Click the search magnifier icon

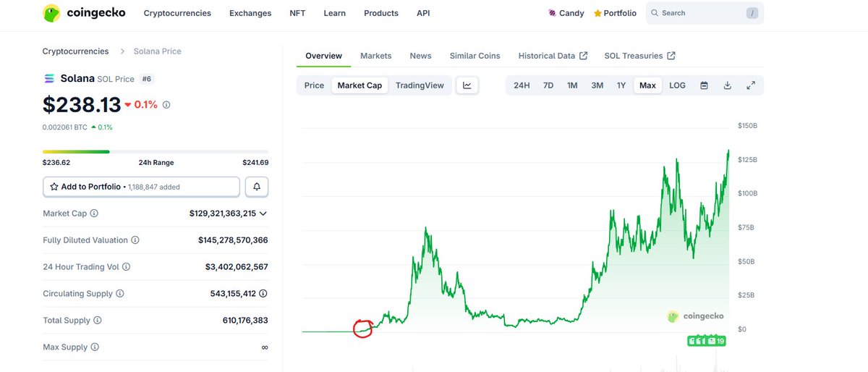655,13
